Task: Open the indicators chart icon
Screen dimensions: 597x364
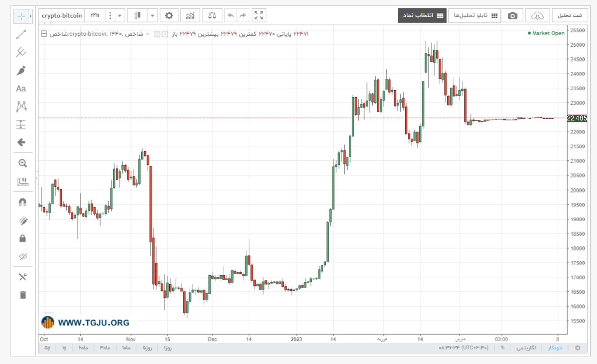Action: click(x=190, y=16)
